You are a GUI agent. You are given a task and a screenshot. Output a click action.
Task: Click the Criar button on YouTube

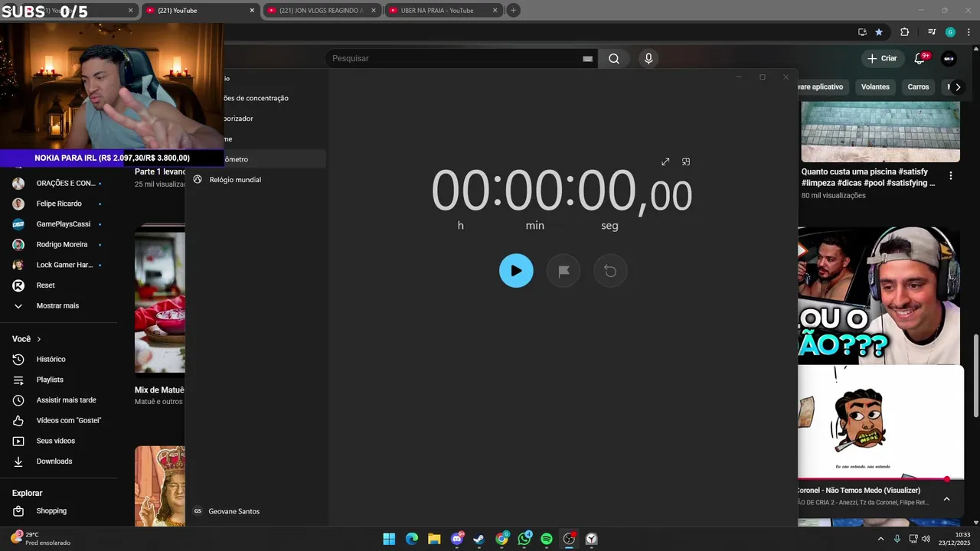[x=881, y=59]
